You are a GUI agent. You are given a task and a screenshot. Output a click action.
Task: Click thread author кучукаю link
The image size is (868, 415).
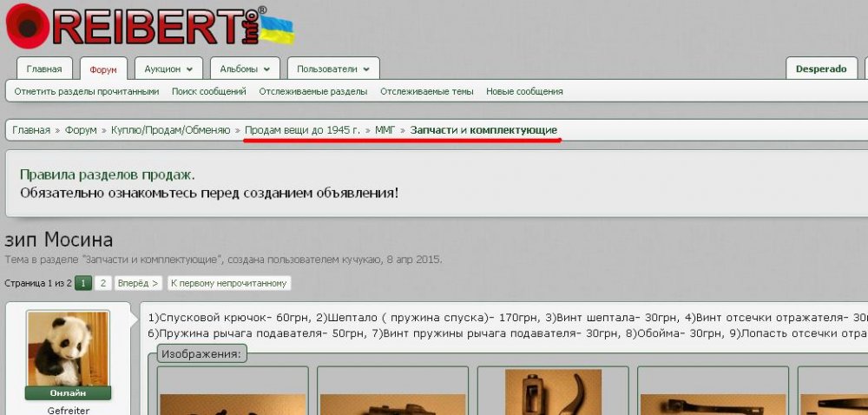[x=360, y=260]
